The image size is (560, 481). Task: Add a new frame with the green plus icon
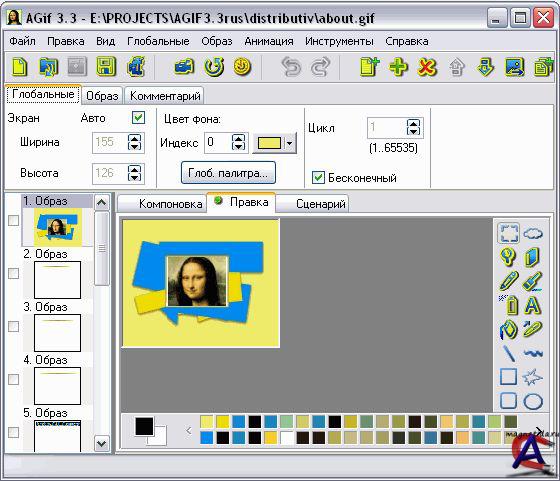[x=399, y=67]
